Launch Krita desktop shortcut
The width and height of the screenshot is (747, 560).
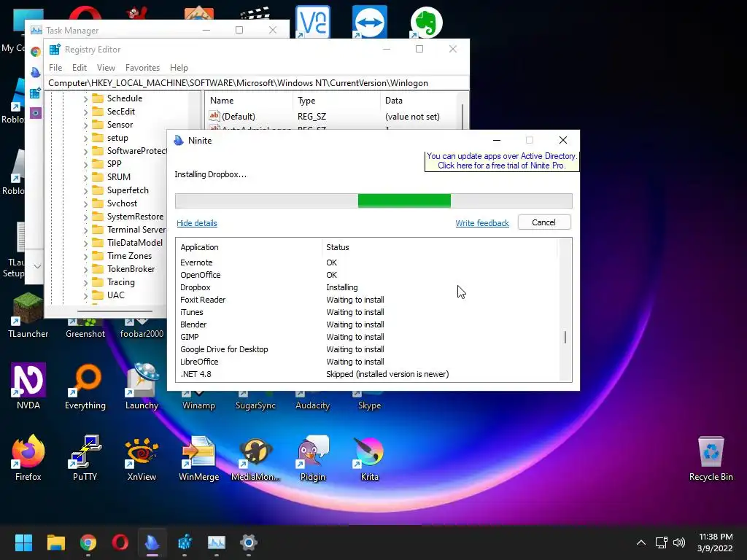tap(369, 457)
